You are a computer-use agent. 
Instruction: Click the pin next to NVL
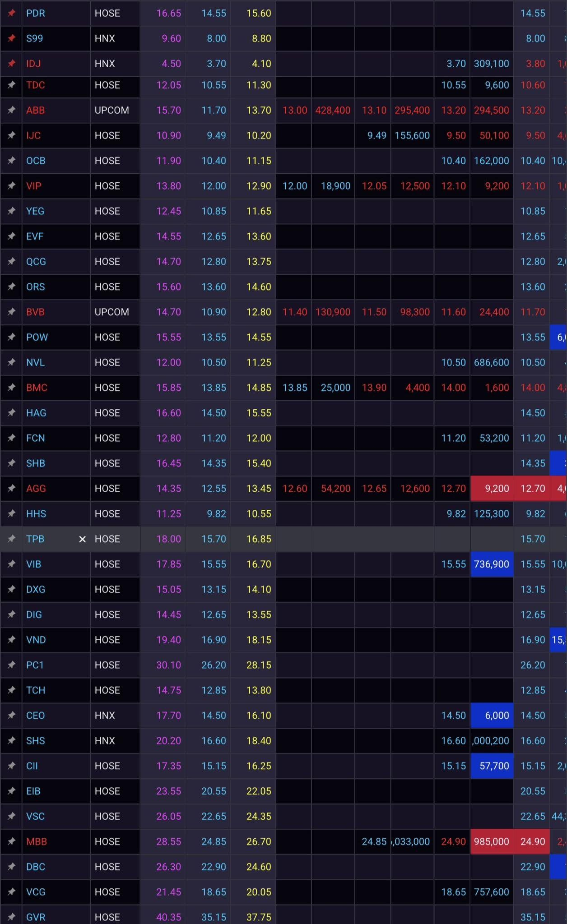11,363
